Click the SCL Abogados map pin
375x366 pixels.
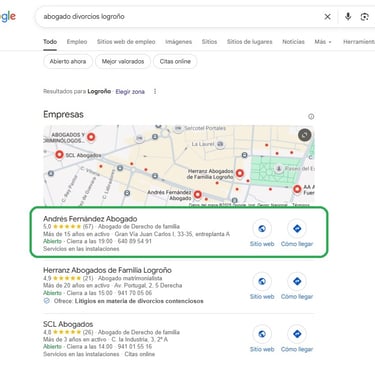59,155
